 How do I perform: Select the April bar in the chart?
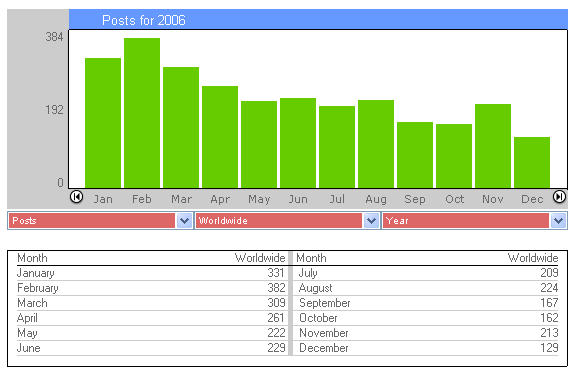click(x=220, y=137)
